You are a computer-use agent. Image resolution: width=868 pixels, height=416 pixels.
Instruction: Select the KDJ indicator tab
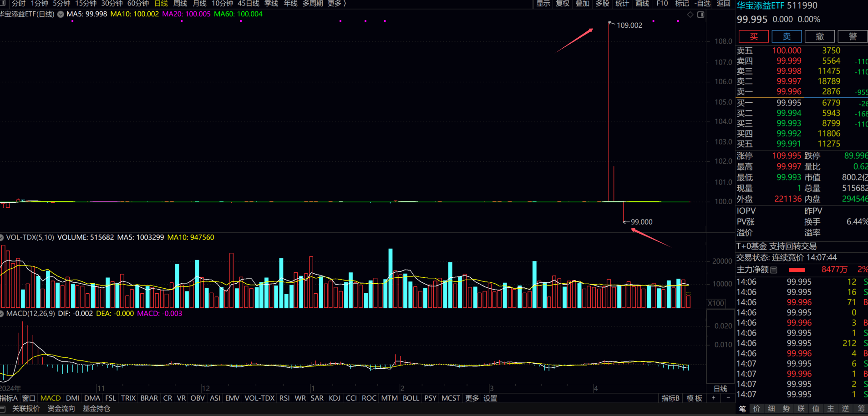[335, 398]
